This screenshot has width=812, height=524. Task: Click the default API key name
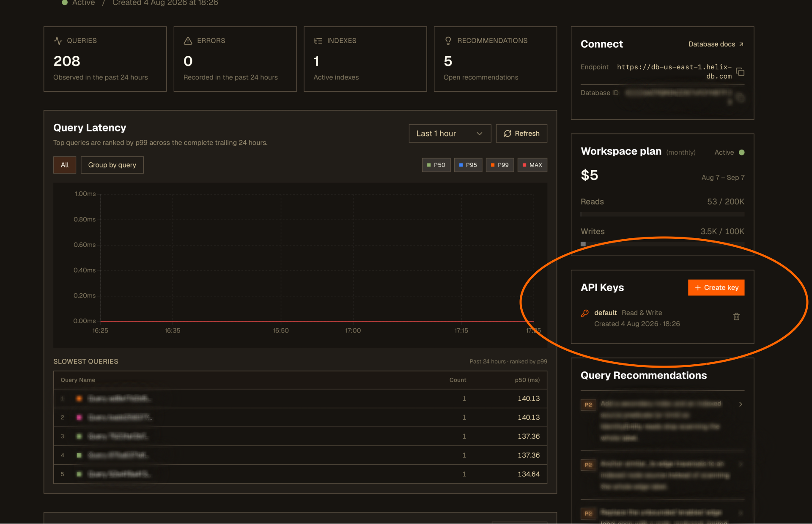606,313
